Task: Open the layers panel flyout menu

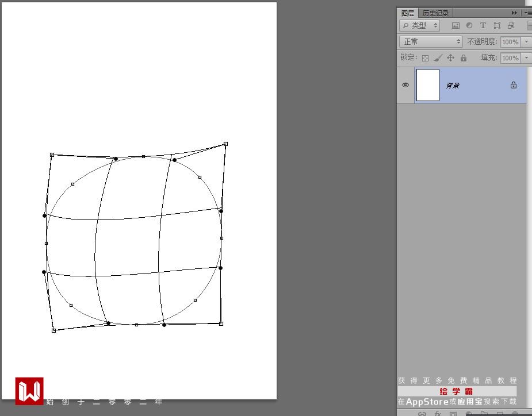Action: coord(529,13)
